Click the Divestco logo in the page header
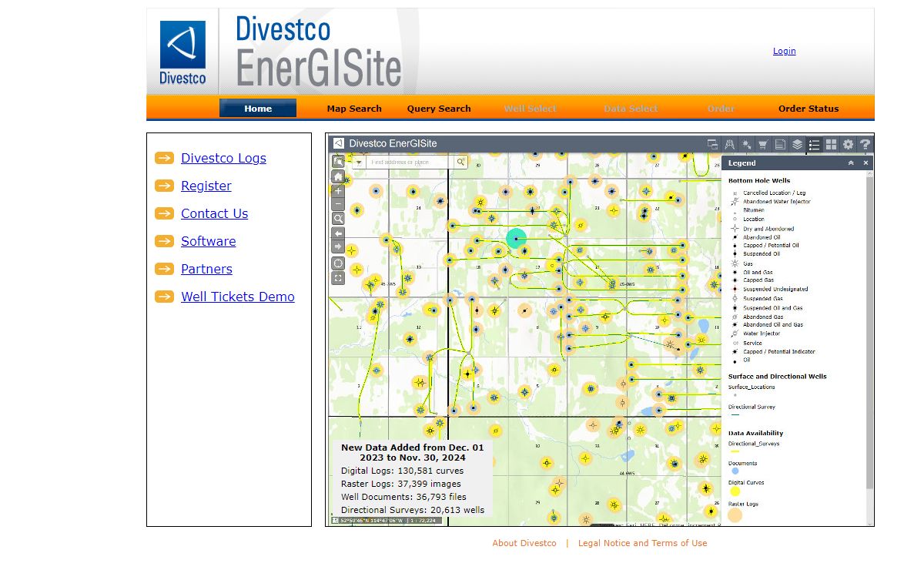Image resolution: width=924 pixels, height=570 pixels. (x=182, y=52)
